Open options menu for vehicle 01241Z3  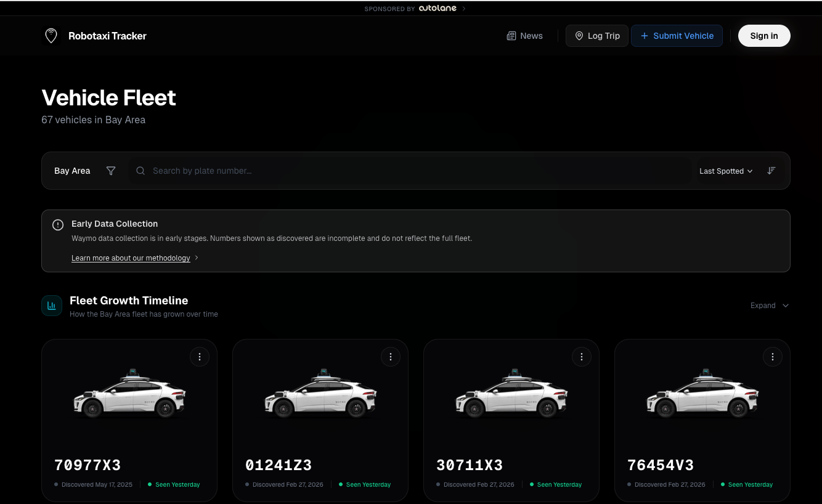point(391,357)
